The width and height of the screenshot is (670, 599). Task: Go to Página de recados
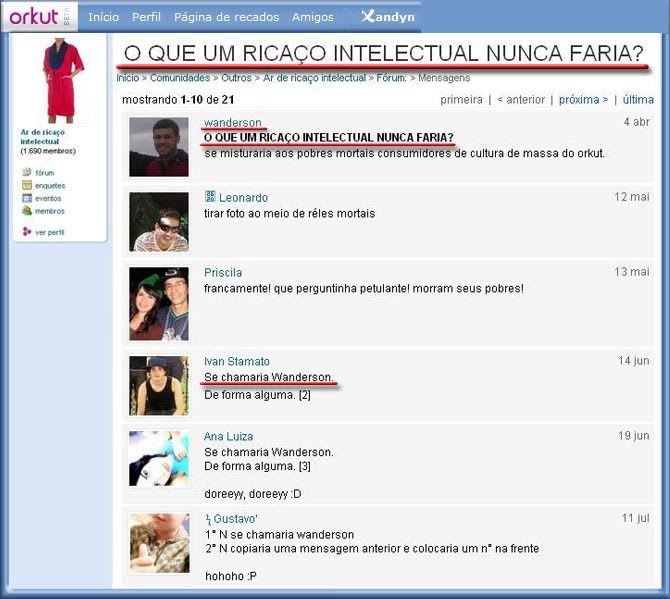click(x=226, y=17)
